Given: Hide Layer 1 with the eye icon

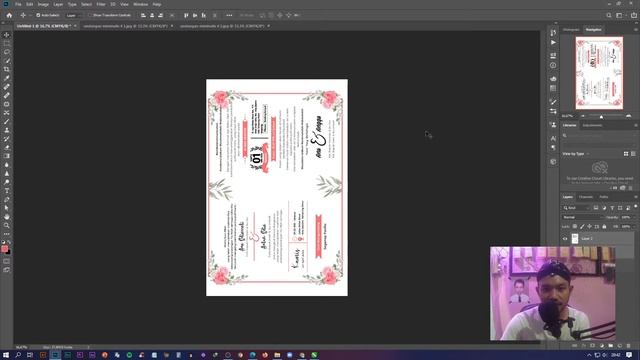Looking at the screenshot, I should pos(565,239).
